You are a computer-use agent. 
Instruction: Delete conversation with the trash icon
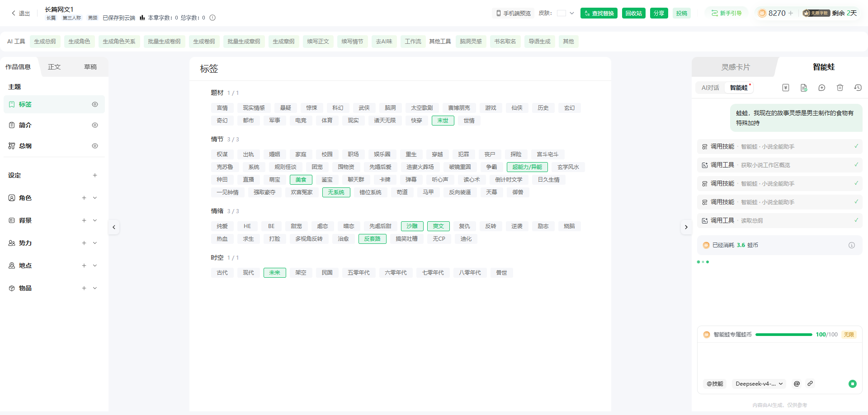840,88
